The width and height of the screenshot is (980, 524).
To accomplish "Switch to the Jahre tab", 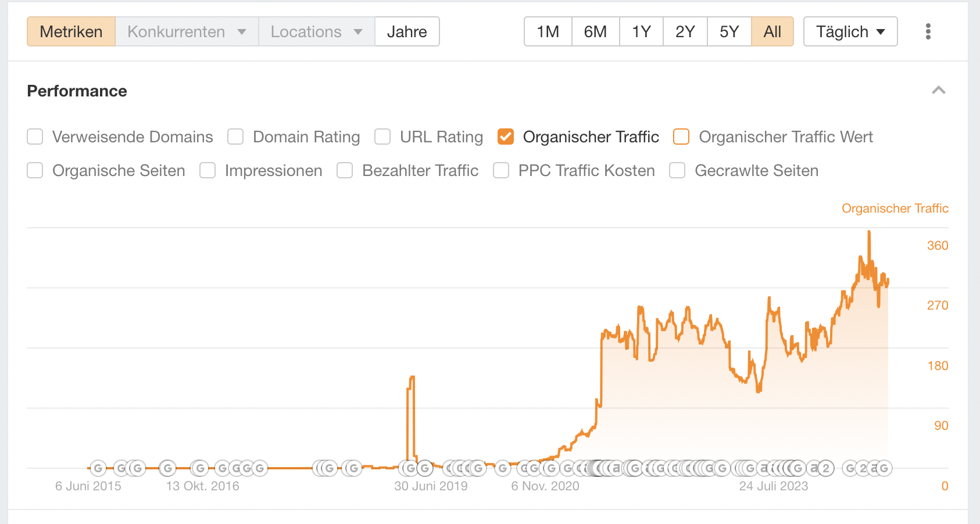I will [407, 31].
